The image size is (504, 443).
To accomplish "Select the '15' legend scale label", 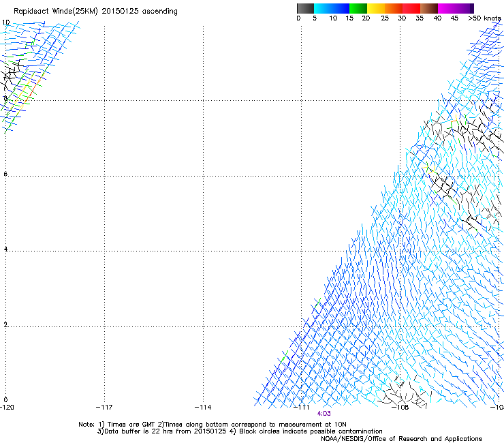I will 349,18.
